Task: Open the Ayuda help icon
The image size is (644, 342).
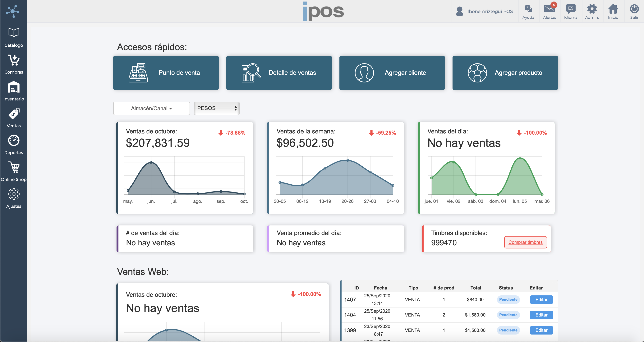Action: pyautogui.click(x=528, y=11)
